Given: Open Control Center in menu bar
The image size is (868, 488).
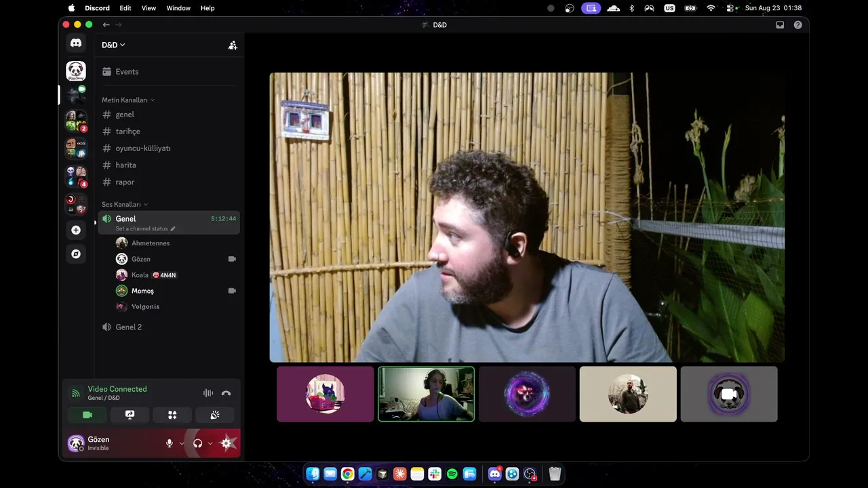Looking at the screenshot, I should pyautogui.click(x=731, y=8).
